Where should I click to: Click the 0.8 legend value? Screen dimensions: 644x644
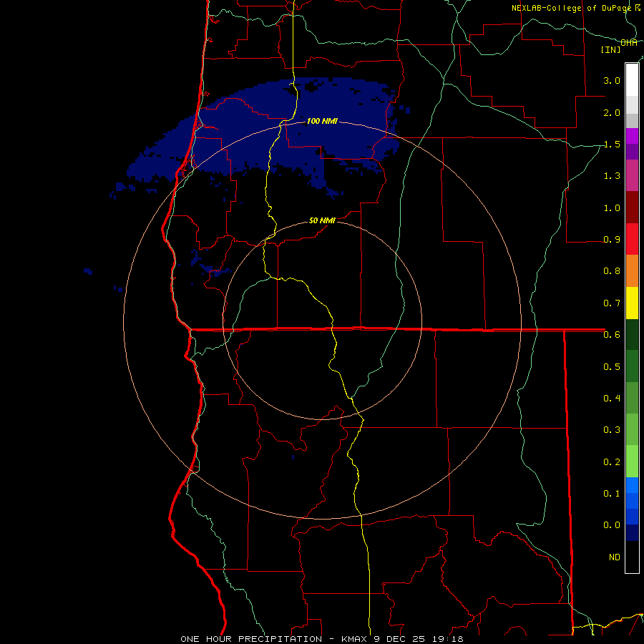[x=612, y=271]
